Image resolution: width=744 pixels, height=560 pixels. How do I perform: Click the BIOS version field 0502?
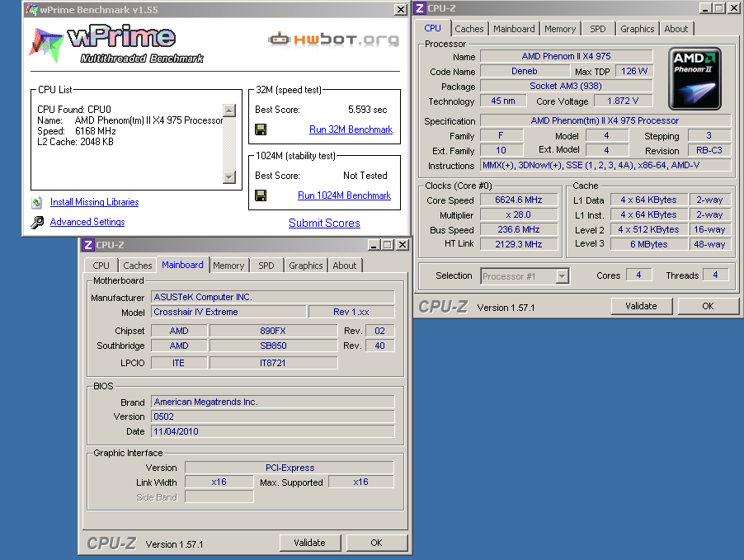coord(272,416)
